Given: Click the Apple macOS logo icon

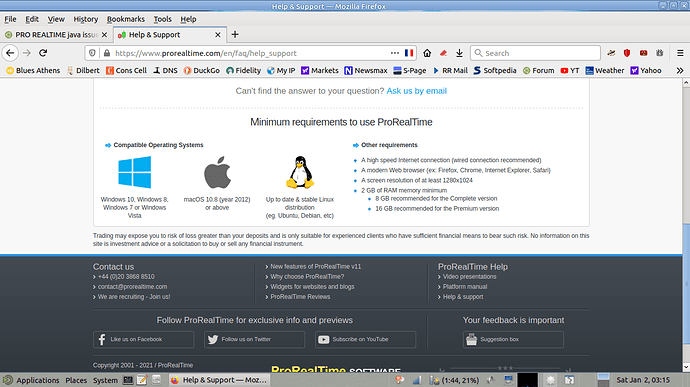Looking at the screenshot, I should 217,172.
